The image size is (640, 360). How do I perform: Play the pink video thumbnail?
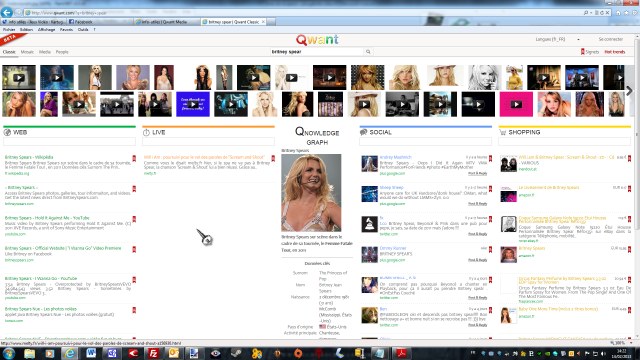point(516,104)
